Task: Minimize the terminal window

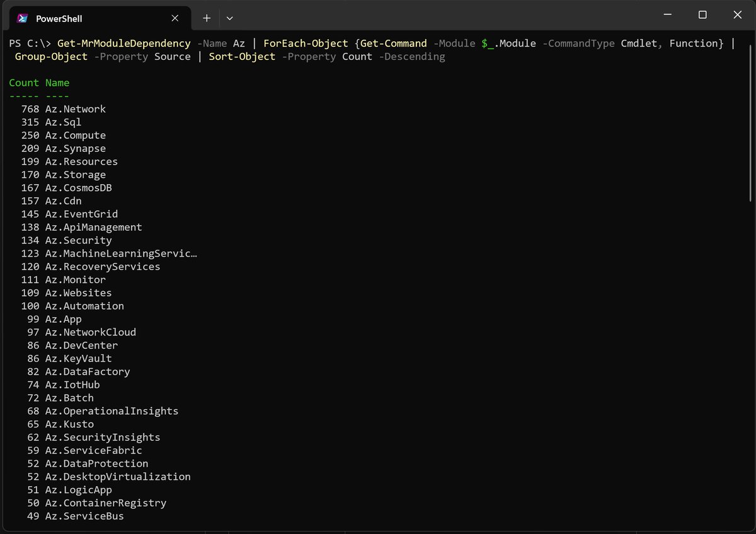Action: coord(667,15)
